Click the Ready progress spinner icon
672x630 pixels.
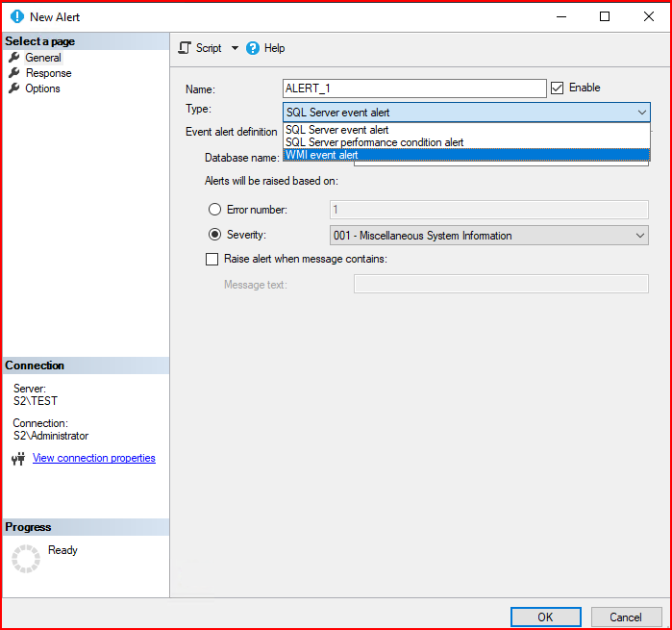pos(26,559)
